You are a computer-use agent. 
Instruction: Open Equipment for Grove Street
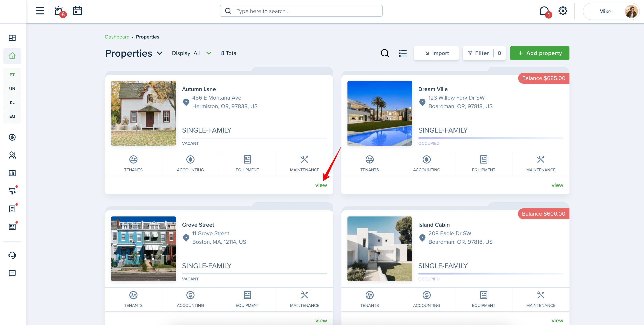247,299
